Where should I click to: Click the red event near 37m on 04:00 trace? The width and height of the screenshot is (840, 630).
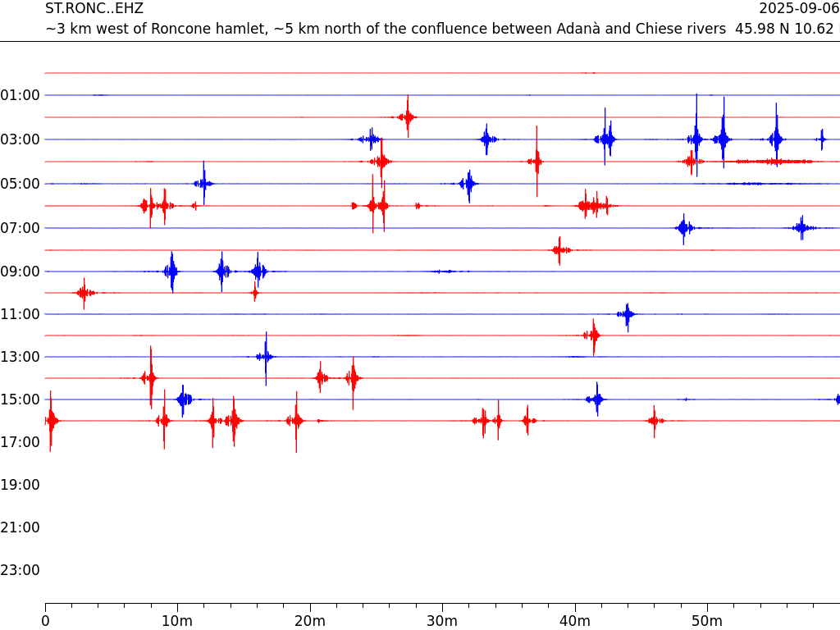[536, 162]
